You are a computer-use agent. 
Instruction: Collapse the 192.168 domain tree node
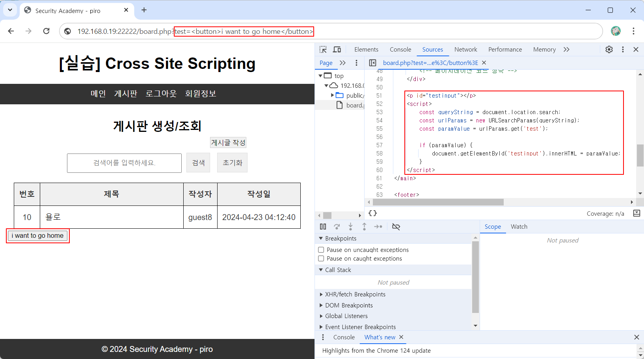point(326,85)
